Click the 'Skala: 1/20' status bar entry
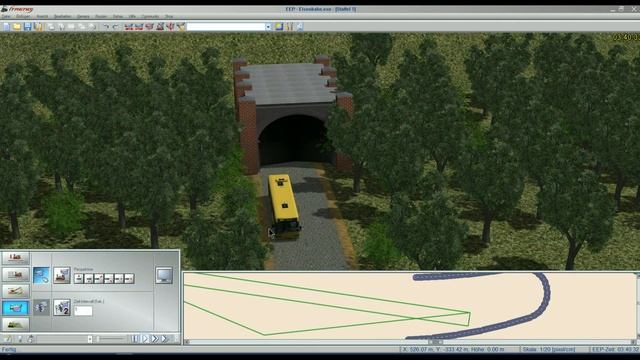 tap(548, 349)
